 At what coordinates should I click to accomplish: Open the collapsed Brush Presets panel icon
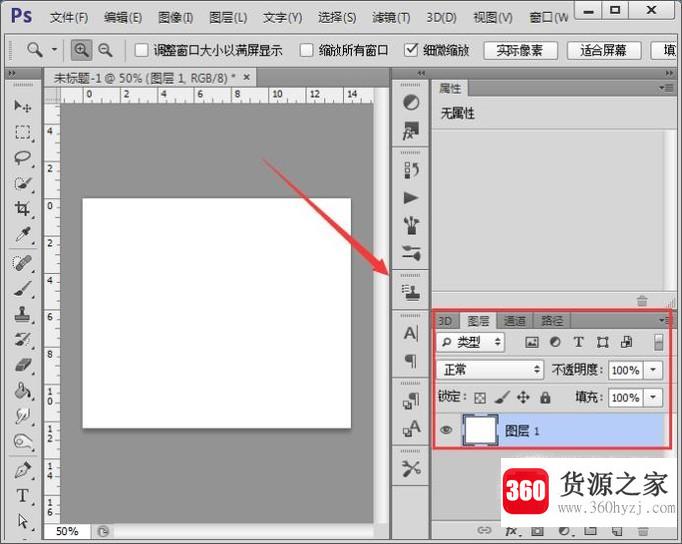click(x=411, y=225)
